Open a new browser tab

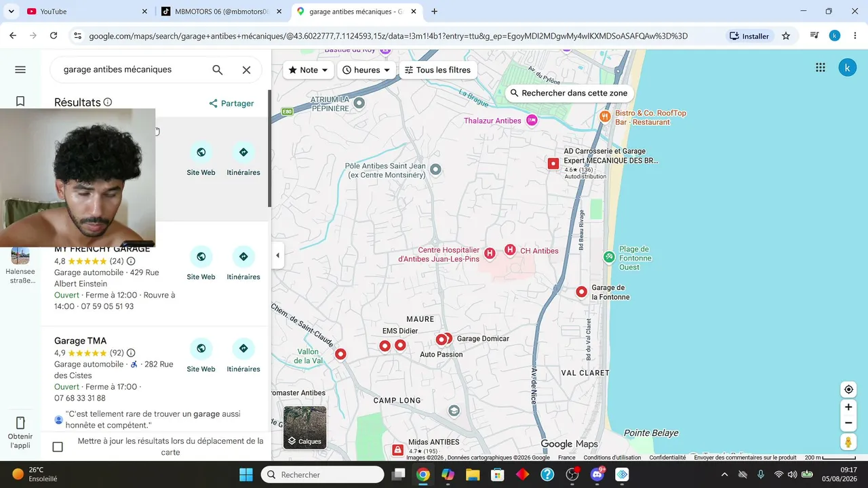click(434, 12)
